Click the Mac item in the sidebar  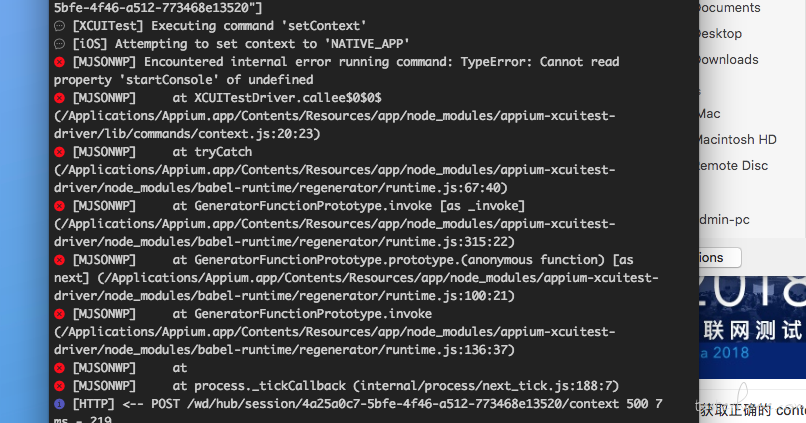click(x=709, y=114)
